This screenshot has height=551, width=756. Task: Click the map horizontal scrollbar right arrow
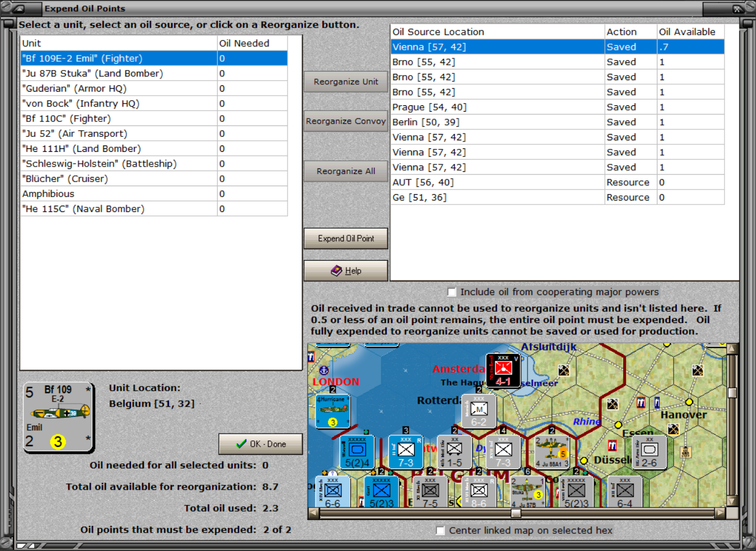click(x=720, y=513)
